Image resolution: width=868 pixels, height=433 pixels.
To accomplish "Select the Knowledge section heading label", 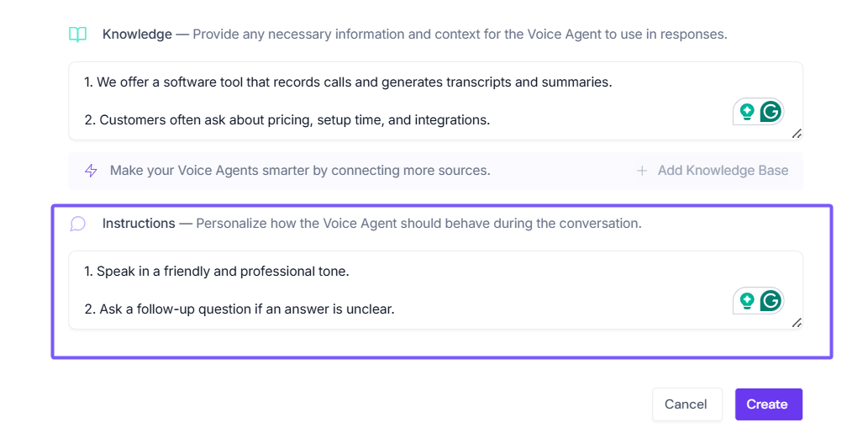I will [x=137, y=34].
